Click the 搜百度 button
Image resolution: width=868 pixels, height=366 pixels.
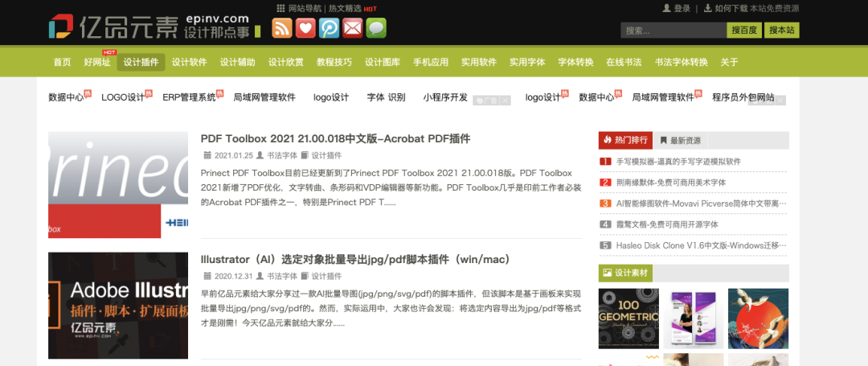[744, 31]
